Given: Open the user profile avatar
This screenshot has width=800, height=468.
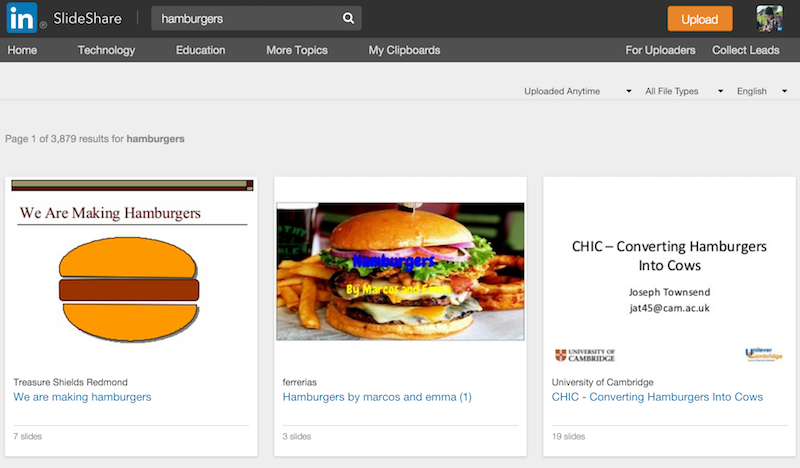Looking at the screenshot, I should click(769, 18).
